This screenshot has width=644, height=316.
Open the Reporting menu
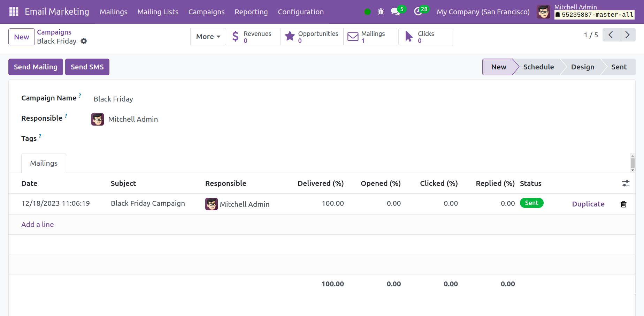click(x=251, y=12)
